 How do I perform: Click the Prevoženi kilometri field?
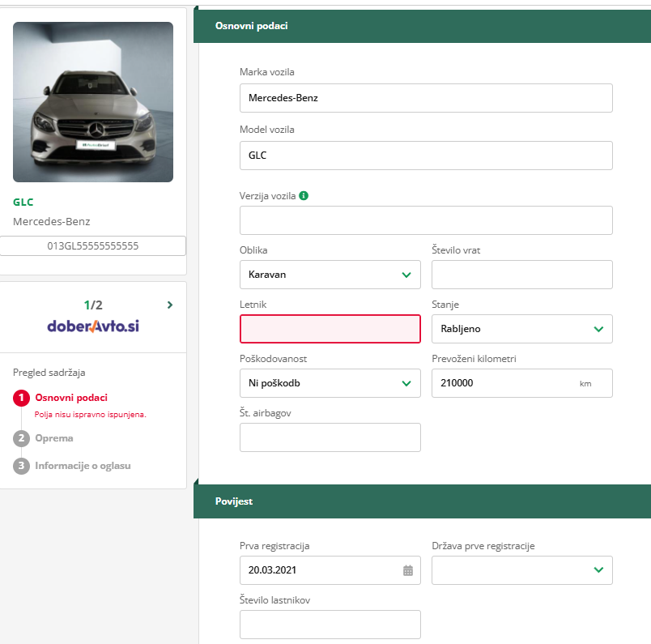point(502,383)
